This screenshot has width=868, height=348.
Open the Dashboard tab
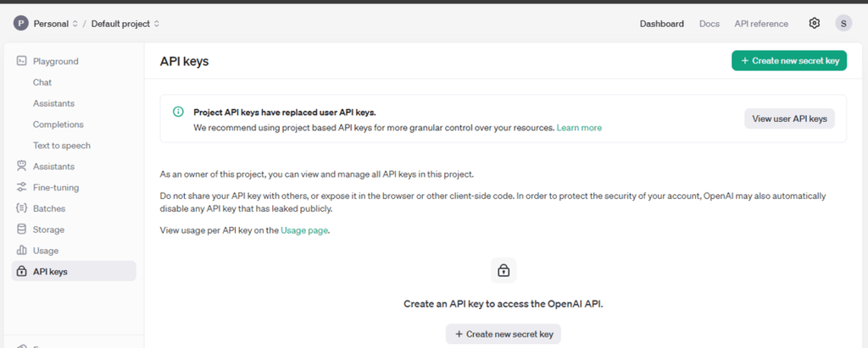point(661,24)
